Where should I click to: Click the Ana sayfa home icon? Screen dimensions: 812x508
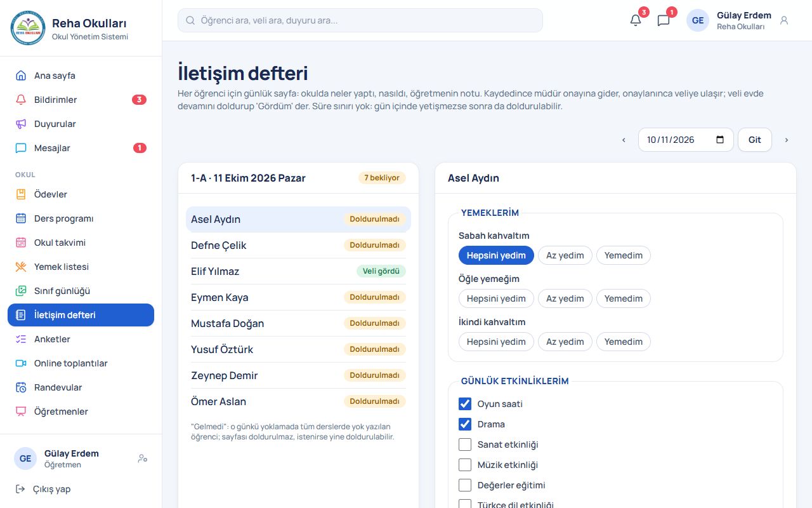21,76
